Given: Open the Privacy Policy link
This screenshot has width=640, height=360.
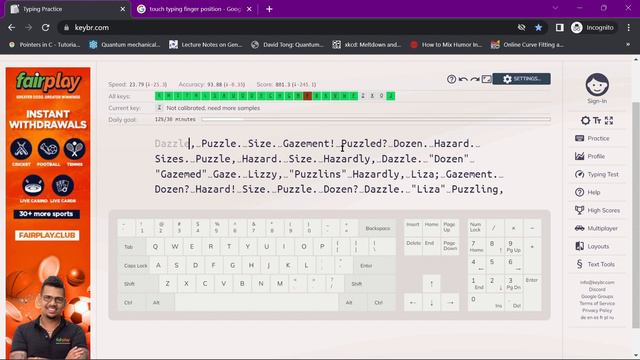Looking at the screenshot, I should coord(597,310).
